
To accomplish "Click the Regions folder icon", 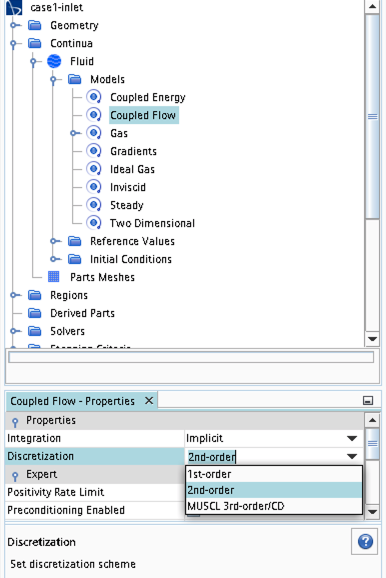I will pos(35,295).
